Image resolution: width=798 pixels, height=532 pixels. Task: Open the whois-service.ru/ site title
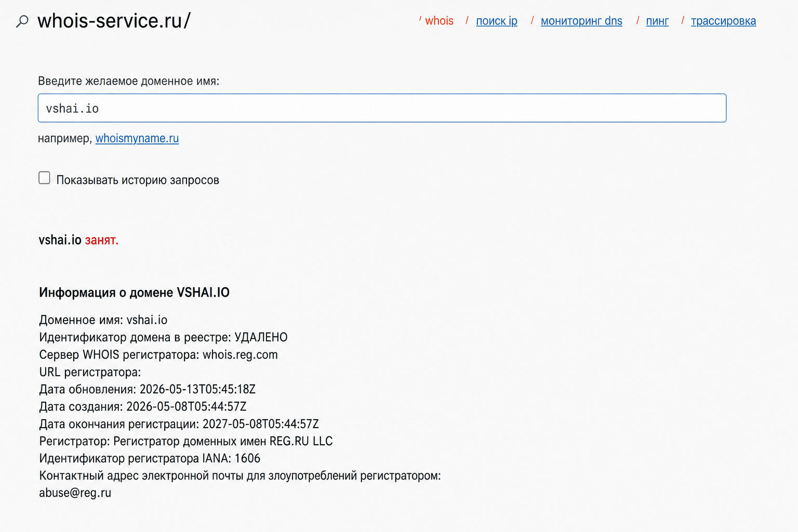(114, 21)
